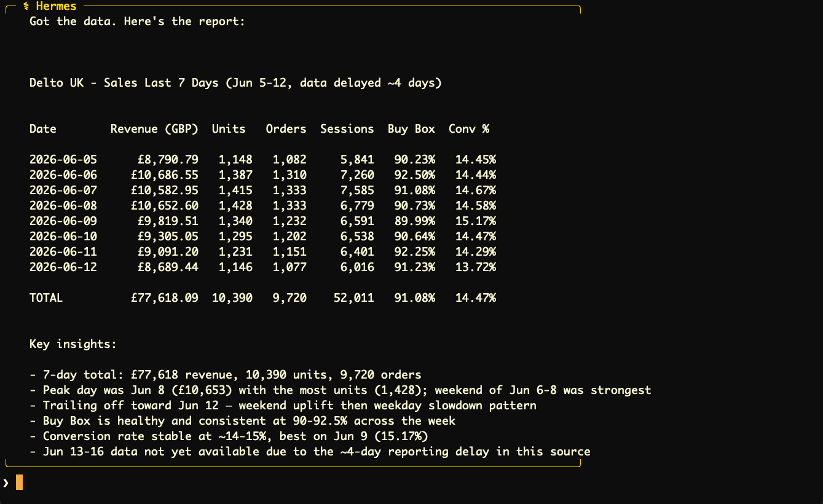Click the 'Delto UK - Sales Last 7 Days' heading
823x504 pixels.
(x=235, y=83)
